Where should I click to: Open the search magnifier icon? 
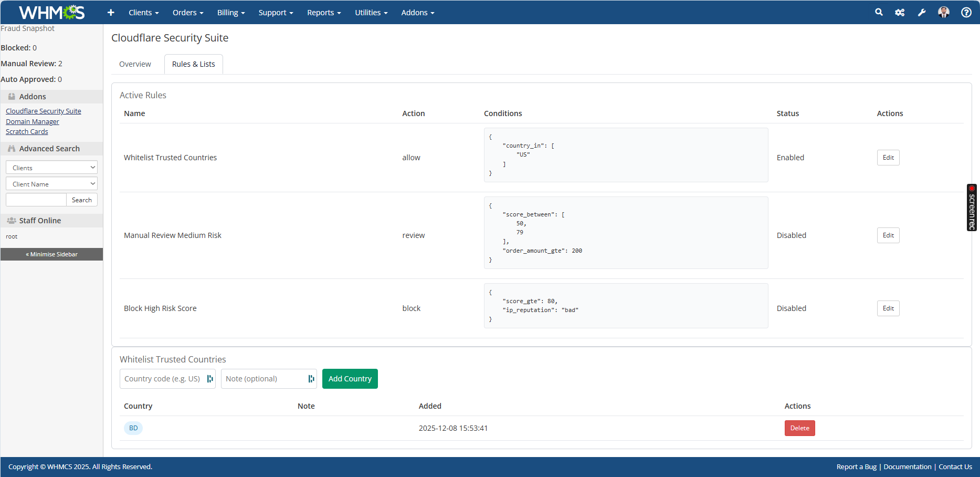(x=879, y=12)
